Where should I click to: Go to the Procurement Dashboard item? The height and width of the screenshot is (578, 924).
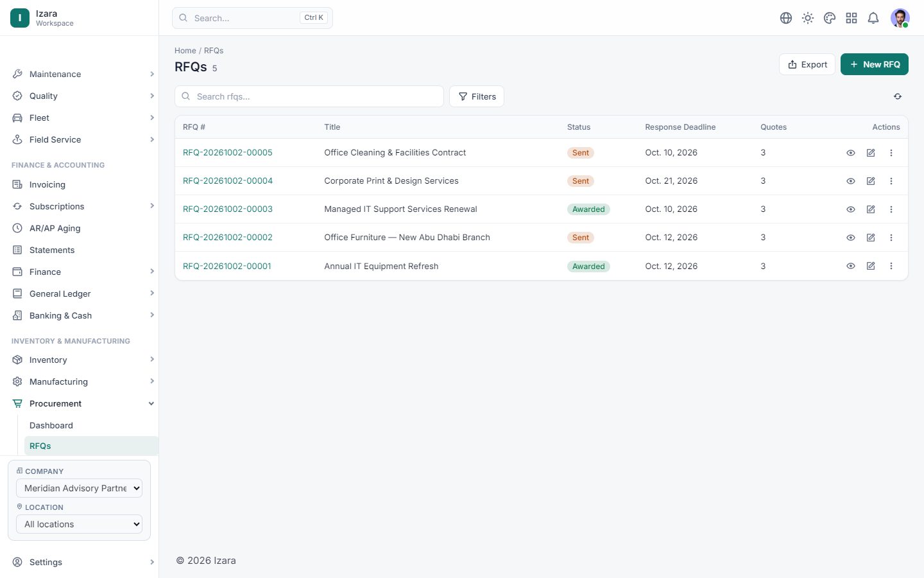(91, 425)
